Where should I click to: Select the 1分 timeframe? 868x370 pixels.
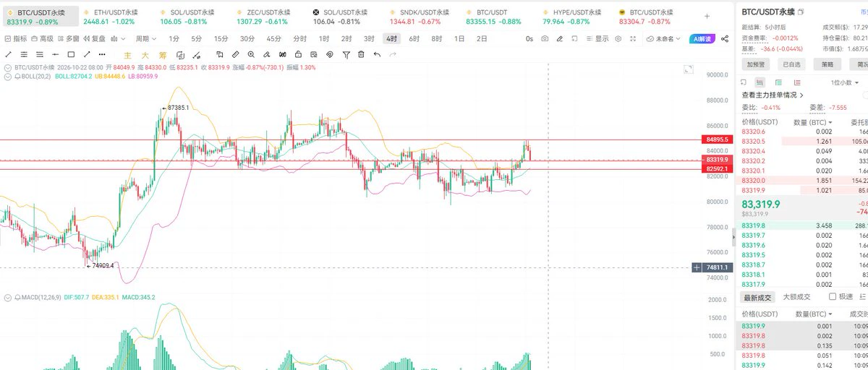pyautogui.click(x=174, y=39)
